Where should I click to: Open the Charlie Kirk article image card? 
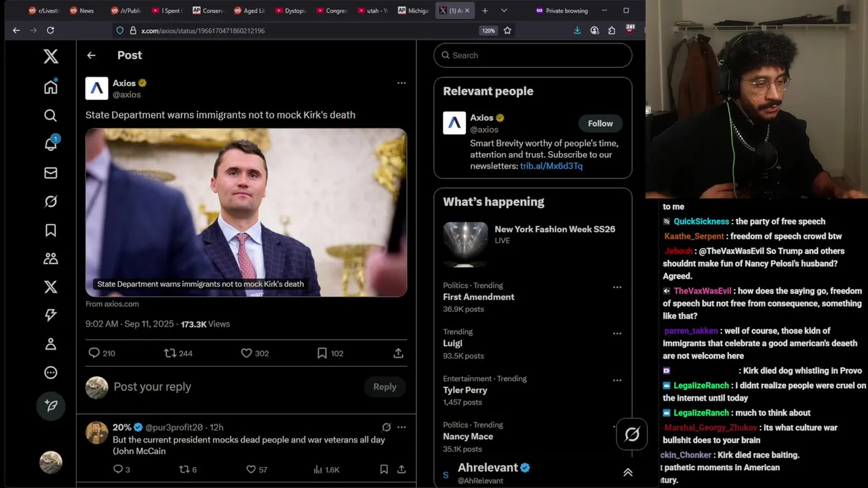pos(246,212)
